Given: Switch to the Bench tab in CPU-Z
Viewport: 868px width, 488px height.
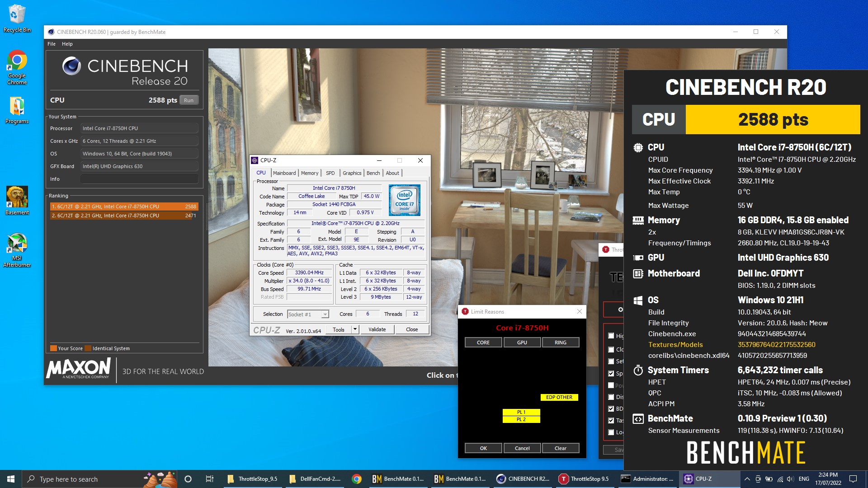Looking at the screenshot, I should point(373,173).
